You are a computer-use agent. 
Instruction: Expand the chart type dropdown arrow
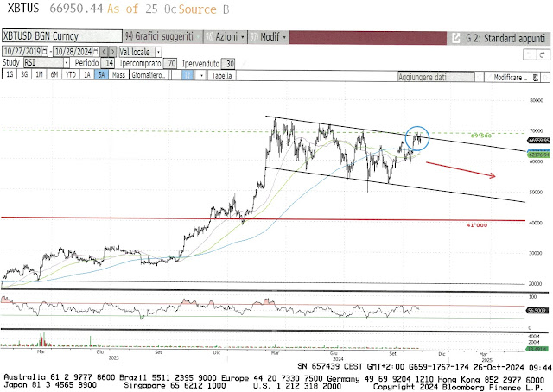201,75
